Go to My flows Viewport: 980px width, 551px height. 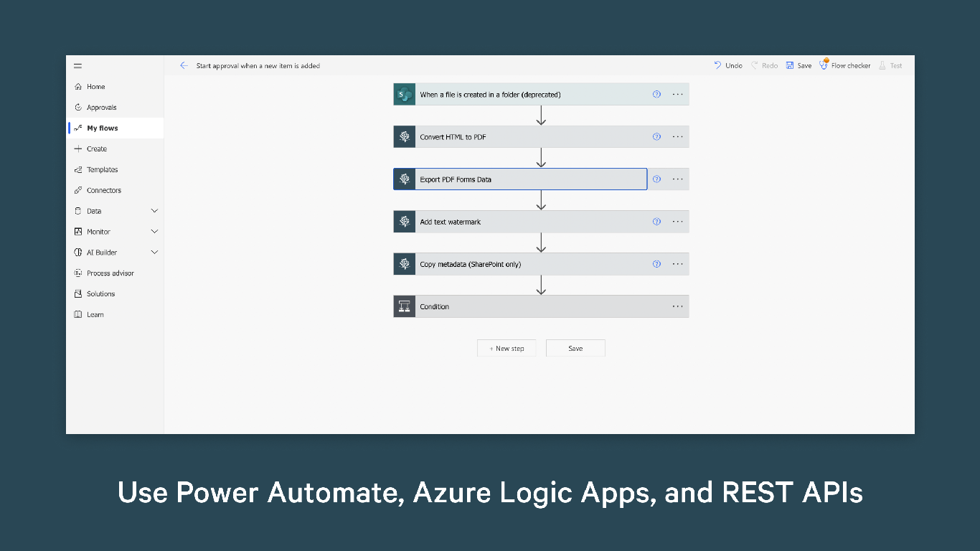pyautogui.click(x=103, y=128)
